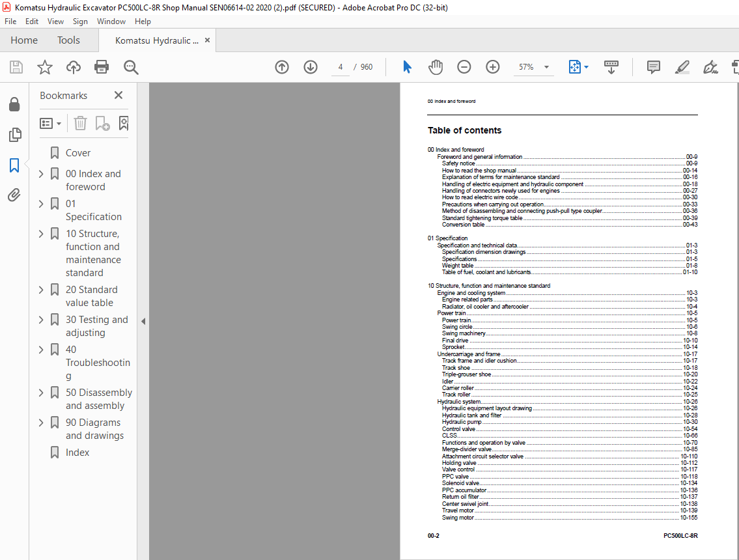Click Hydraulic pump contents entry
The height and width of the screenshot is (560, 739).
click(569, 422)
